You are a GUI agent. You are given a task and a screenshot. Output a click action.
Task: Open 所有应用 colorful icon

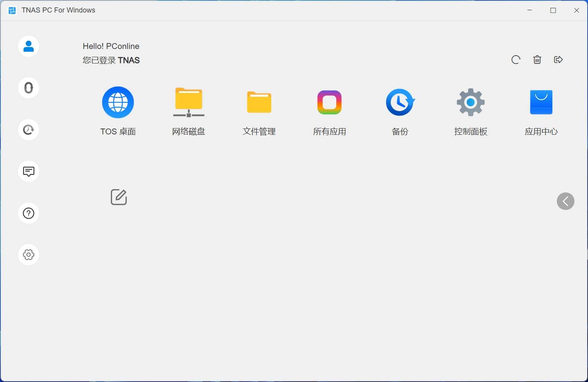(329, 102)
